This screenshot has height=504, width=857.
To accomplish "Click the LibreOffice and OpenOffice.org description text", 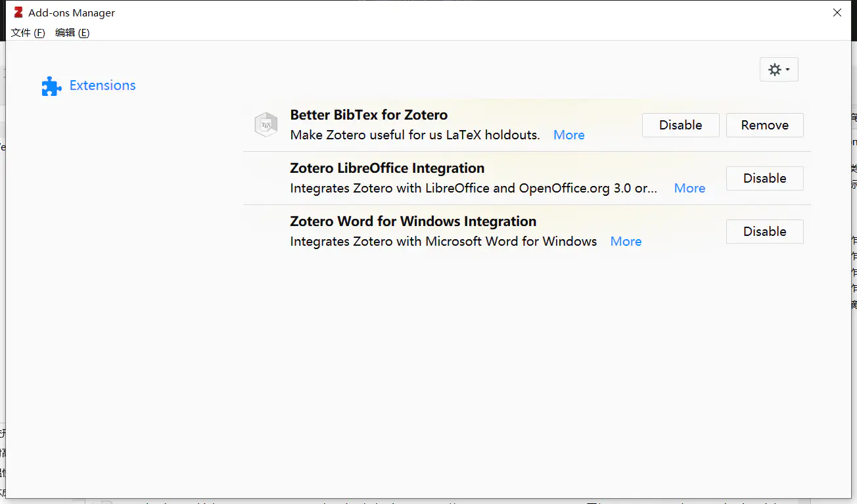I will pyautogui.click(x=473, y=188).
